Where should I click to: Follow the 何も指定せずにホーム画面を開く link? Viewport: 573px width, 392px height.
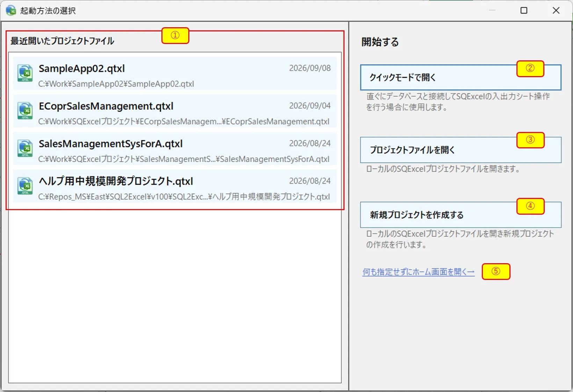click(x=419, y=272)
